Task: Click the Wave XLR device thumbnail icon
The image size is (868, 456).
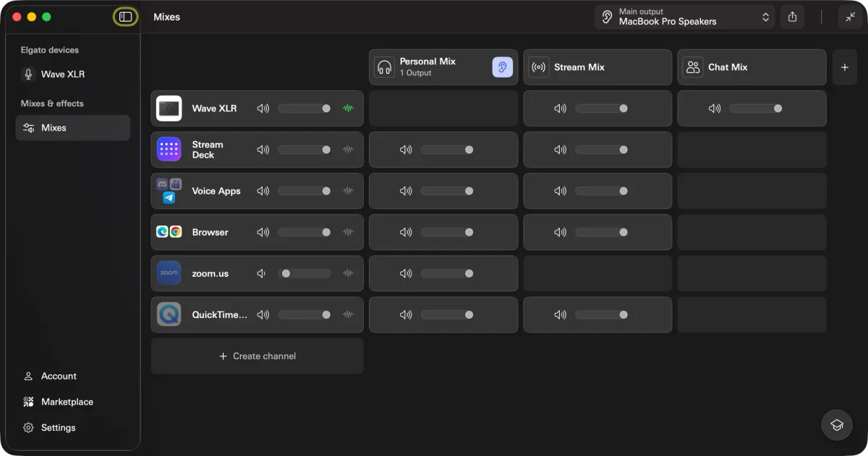Action: (169, 108)
